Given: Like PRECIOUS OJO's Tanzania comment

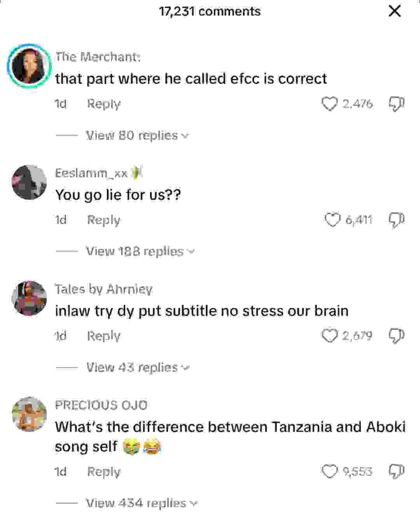Looking at the screenshot, I should click(328, 472).
